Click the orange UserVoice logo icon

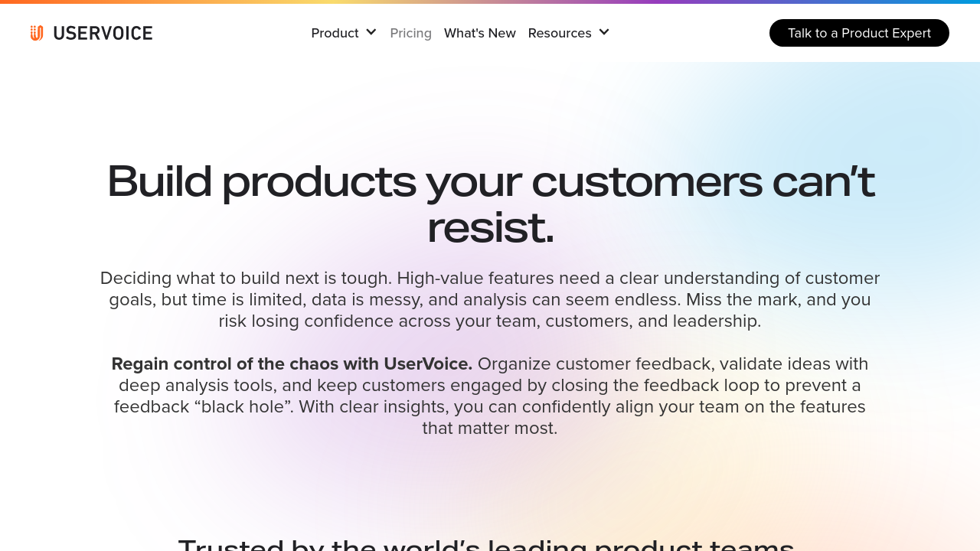point(37,33)
